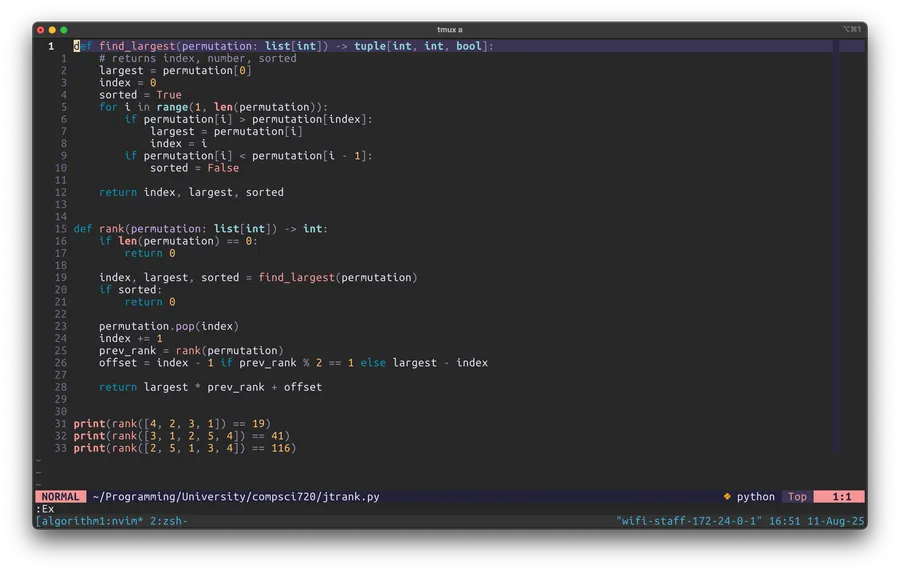The height and width of the screenshot is (572, 900).
Task: Click the python filetype label
Action: pos(755,497)
